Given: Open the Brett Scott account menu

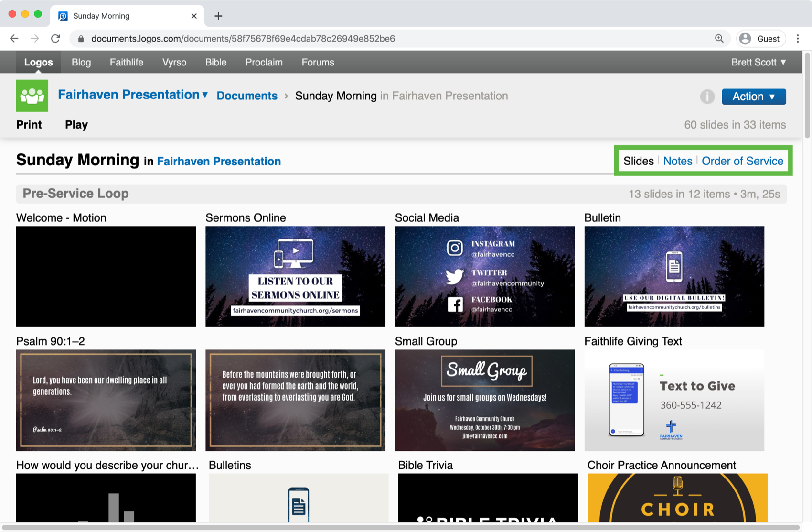Looking at the screenshot, I should 759,62.
